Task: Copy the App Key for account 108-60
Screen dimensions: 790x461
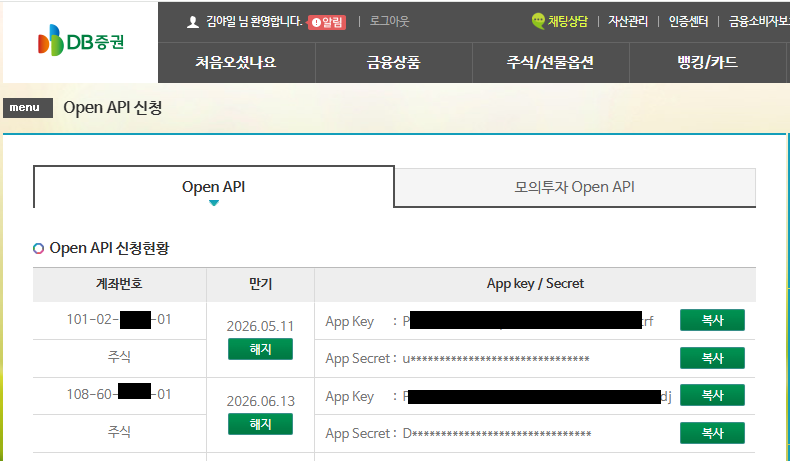Action: point(712,395)
